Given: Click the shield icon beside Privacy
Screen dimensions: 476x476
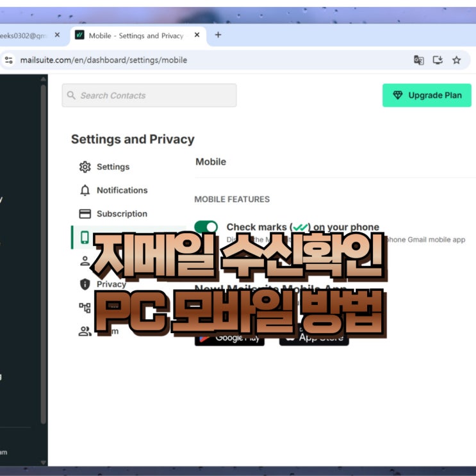Looking at the screenshot, I should (85, 284).
